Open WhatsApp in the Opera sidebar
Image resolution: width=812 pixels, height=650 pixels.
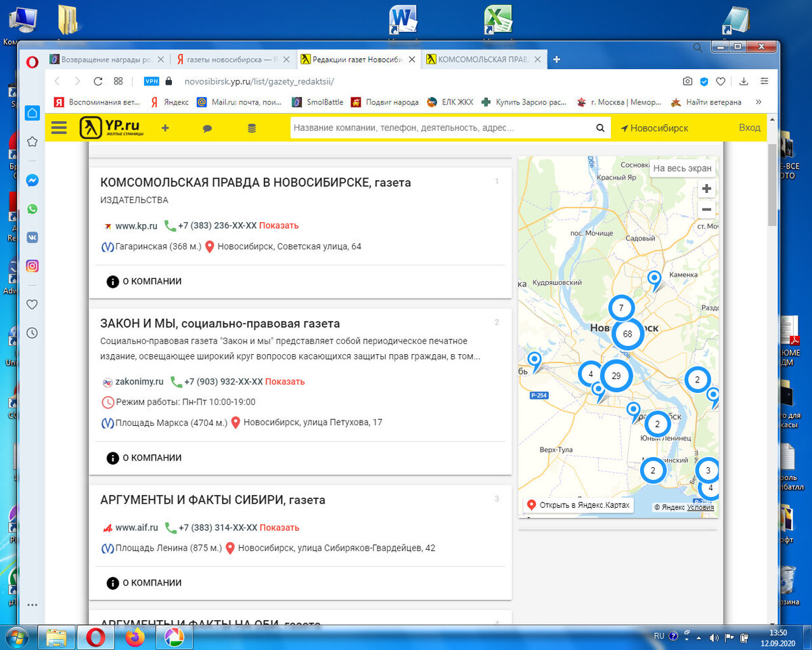pos(32,209)
